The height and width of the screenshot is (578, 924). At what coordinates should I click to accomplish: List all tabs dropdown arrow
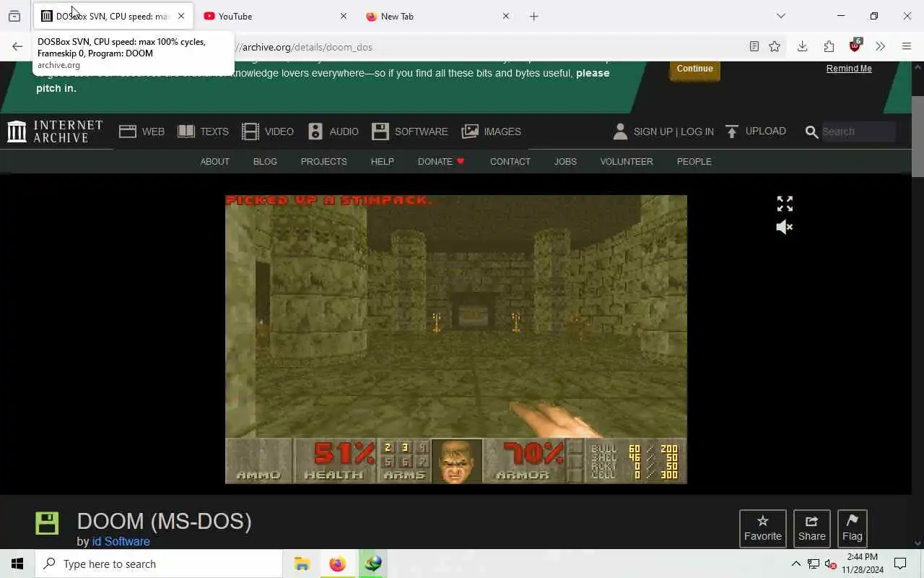[781, 16]
